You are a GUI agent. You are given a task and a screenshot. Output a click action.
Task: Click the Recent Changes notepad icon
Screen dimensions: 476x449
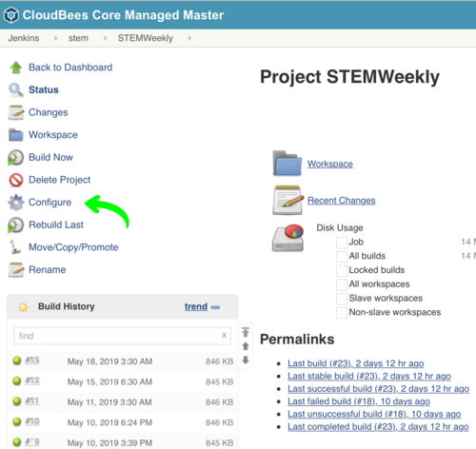coord(288,200)
